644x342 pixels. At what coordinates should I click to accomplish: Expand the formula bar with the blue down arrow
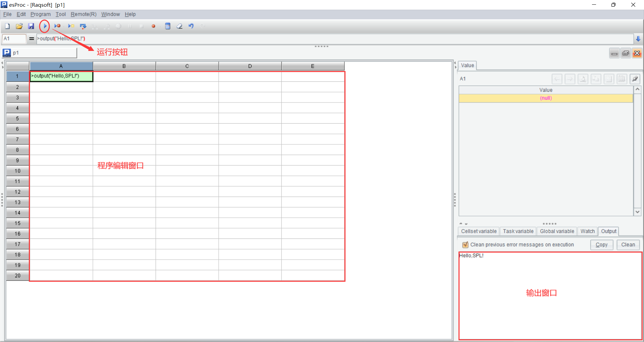(638, 39)
